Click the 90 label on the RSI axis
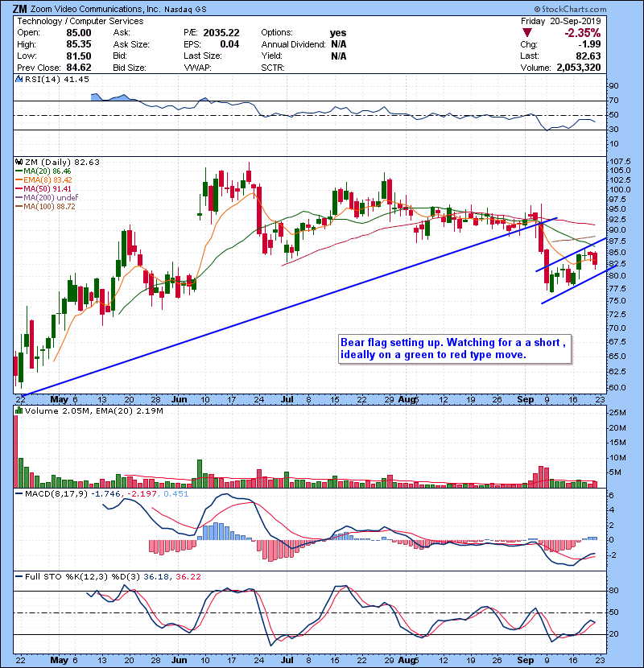Image resolution: width=644 pixels, height=668 pixels. point(613,86)
